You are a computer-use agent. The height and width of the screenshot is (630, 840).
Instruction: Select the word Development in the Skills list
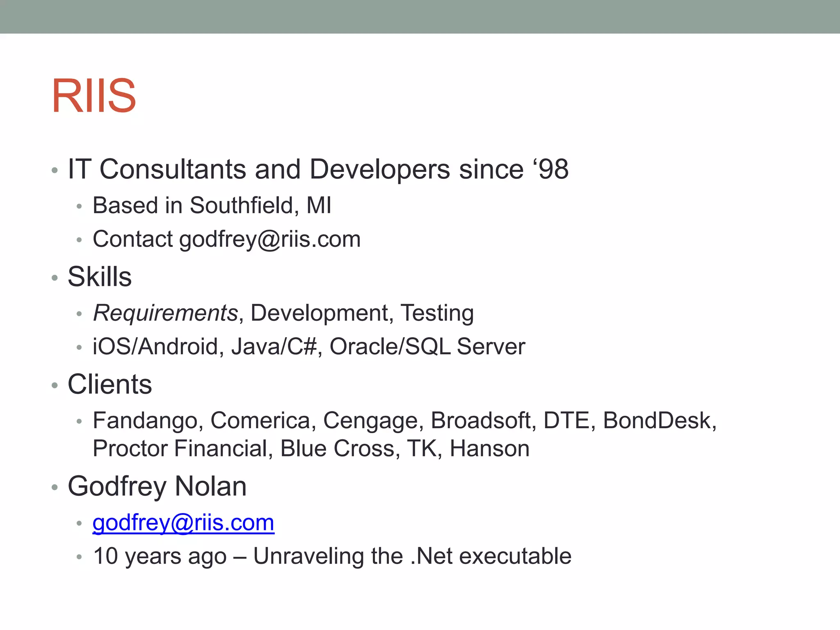(319, 313)
